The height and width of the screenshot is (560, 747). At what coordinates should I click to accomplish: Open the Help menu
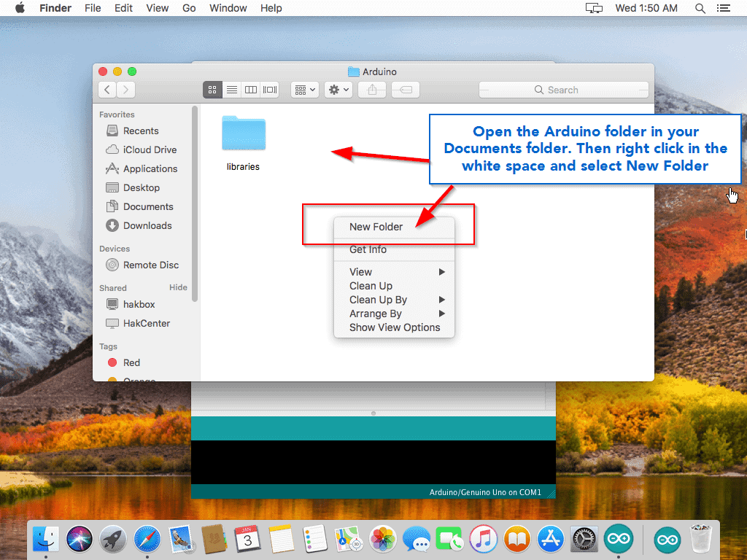click(271, 8)
